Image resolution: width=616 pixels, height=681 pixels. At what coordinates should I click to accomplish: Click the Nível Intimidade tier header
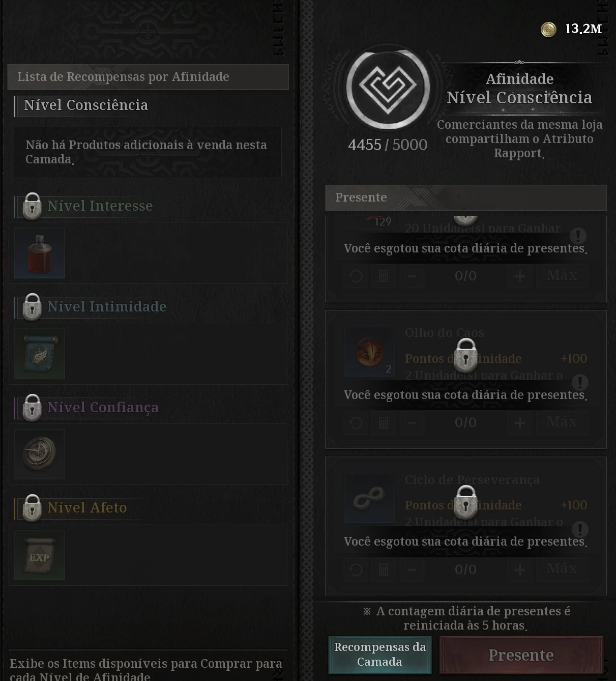click(x=106, y=306)
